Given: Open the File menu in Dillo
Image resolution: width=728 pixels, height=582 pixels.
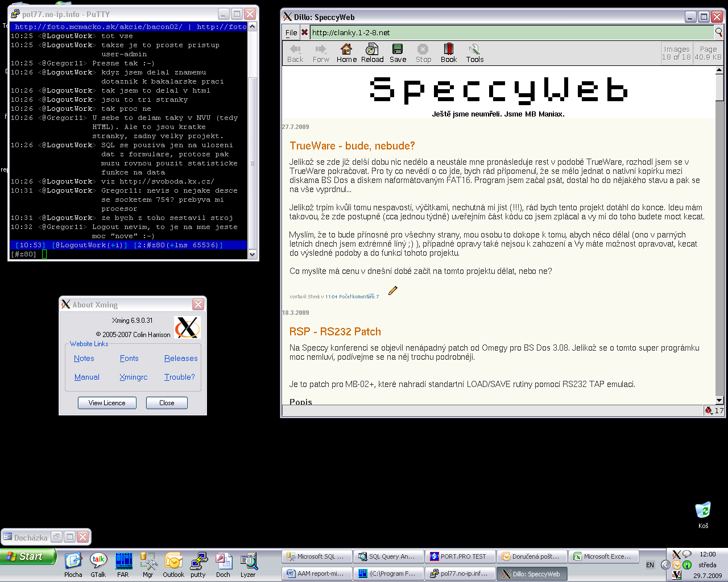Looking at the screenshot, I should (x=291, y=32).
